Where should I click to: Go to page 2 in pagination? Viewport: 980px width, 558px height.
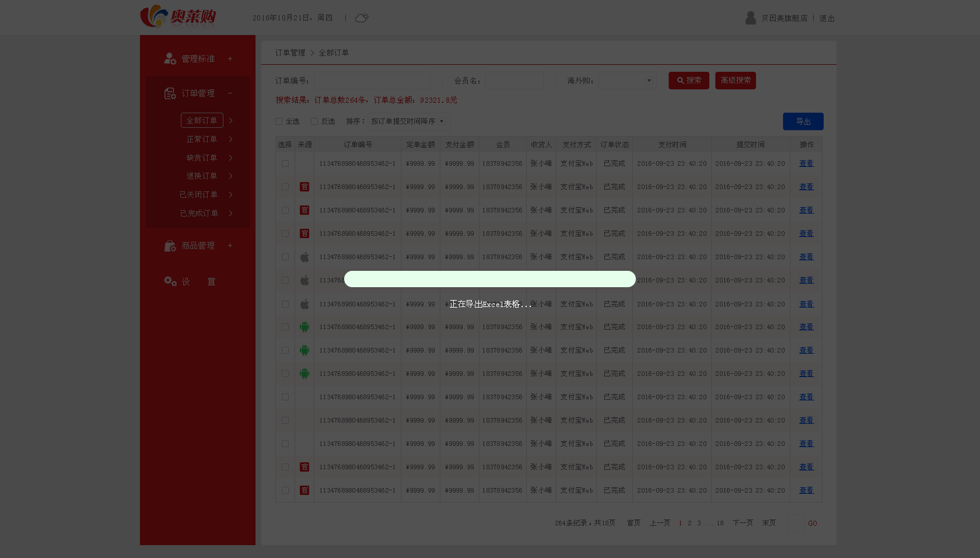(689, 524)
